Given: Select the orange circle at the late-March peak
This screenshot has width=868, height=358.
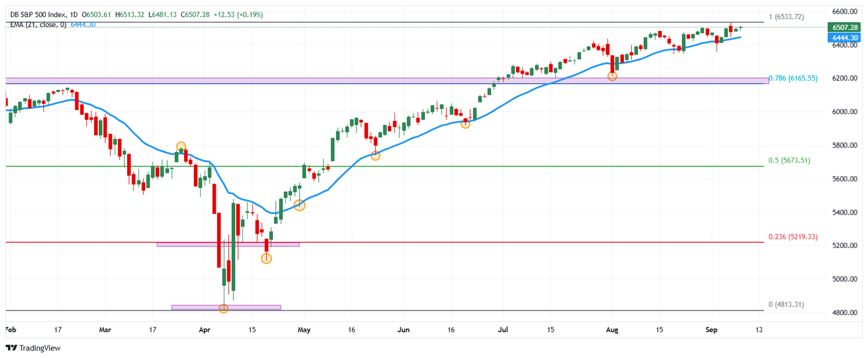Looking at the screenshot, I should [181, 146].
